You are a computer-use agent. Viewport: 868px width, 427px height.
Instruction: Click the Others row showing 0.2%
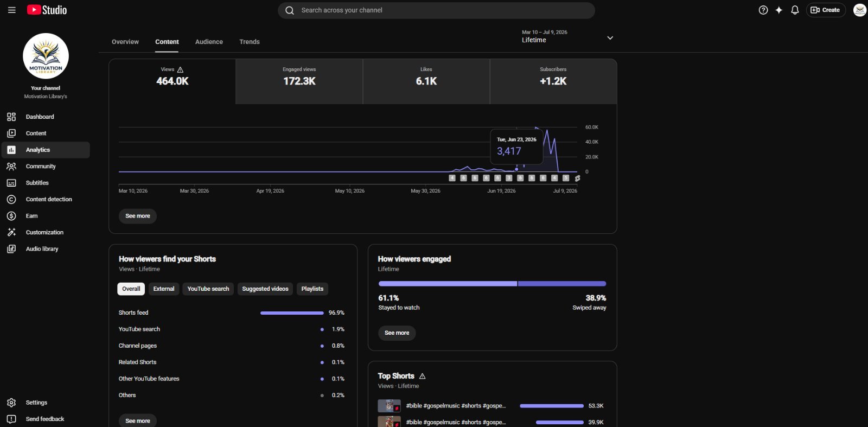pyautogui.click(x=232, y=396)
